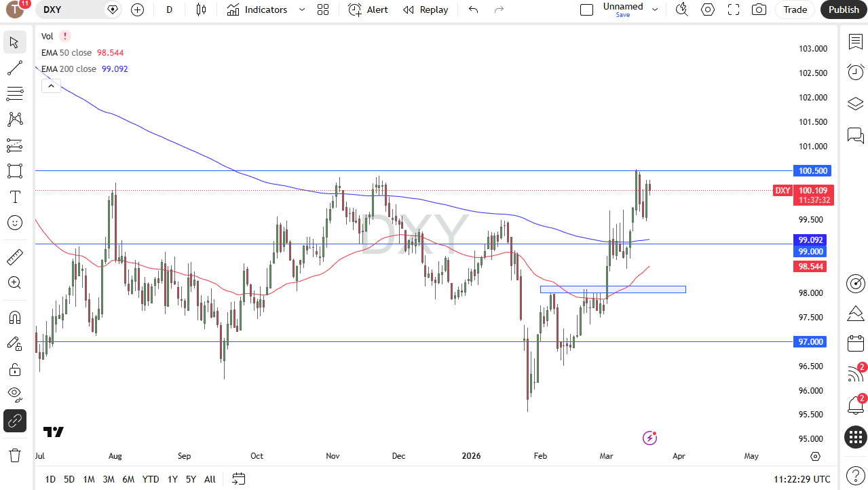The height and width of the screenshot is (490, 868).
Task: Select the chart layout square icon
Action: (587, 10)
